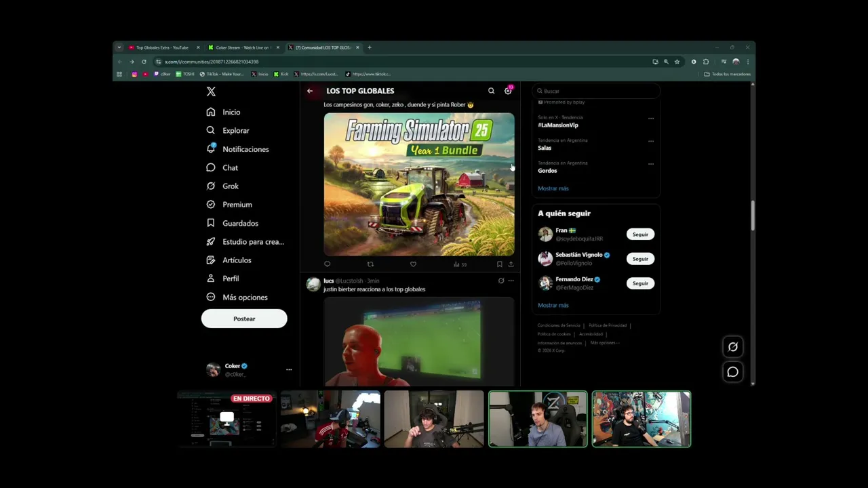Click the Artículos sidebar icon
The image size is (868, 488).
coord(211,260)
